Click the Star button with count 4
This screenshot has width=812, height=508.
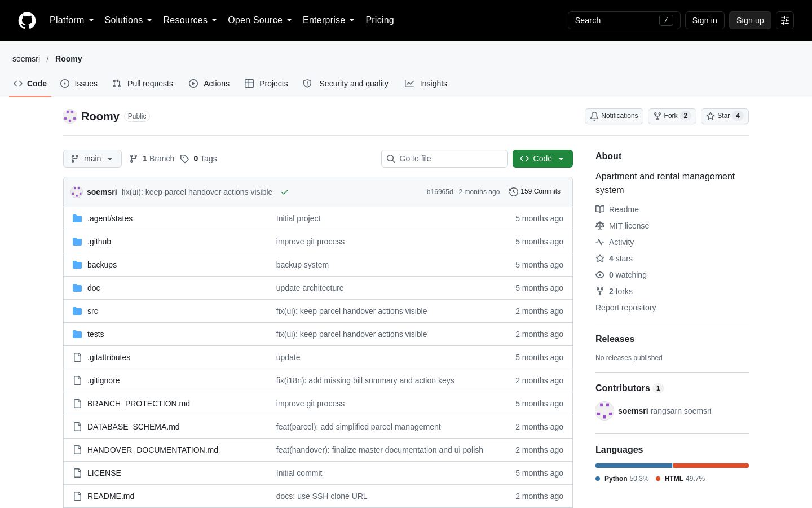coord(725,116)
